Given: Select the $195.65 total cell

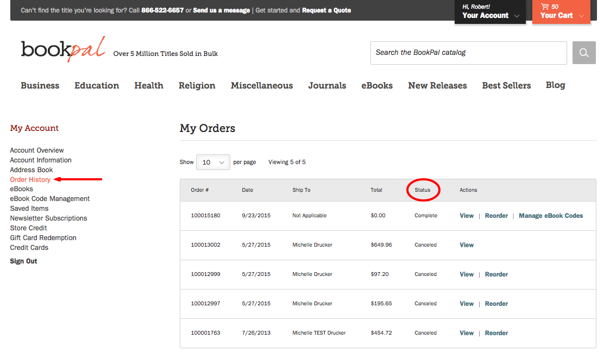Looking at the screenshot, I should pos(381,303).
